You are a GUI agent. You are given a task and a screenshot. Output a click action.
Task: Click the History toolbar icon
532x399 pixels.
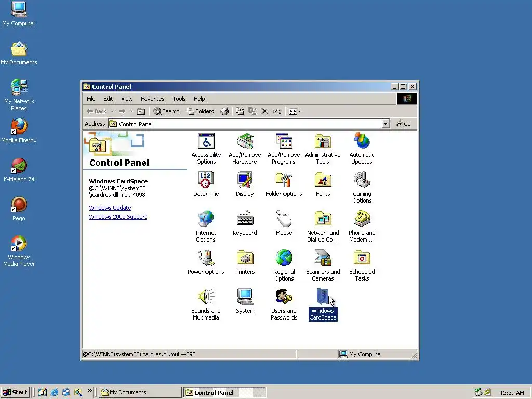coord(224,111)
